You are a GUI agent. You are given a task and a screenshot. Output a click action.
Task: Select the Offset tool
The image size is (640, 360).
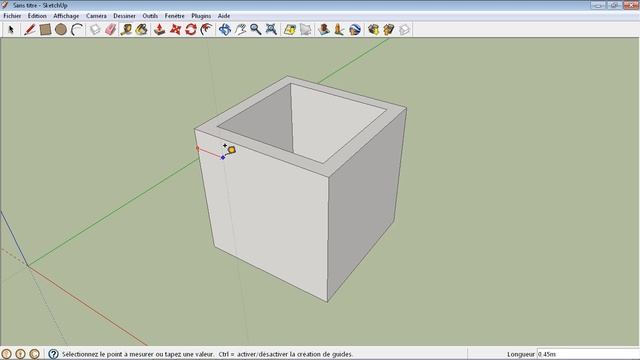(207, 29)
